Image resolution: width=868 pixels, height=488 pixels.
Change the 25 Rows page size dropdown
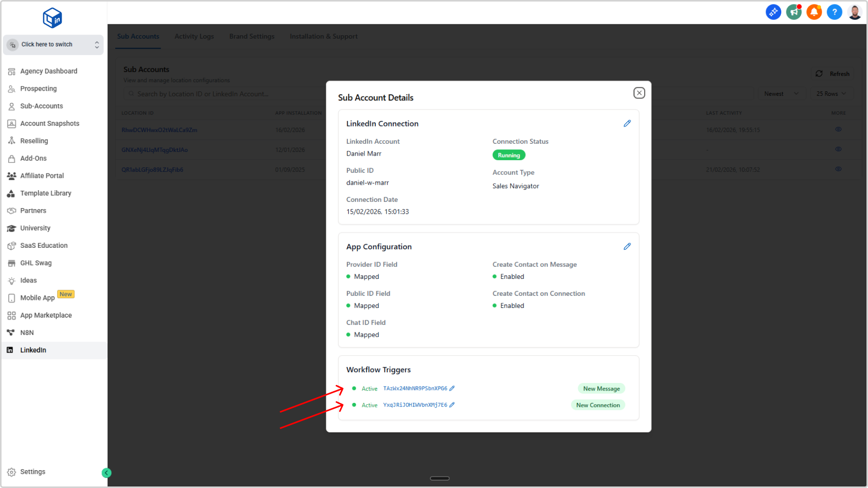[x=831, y=94]
